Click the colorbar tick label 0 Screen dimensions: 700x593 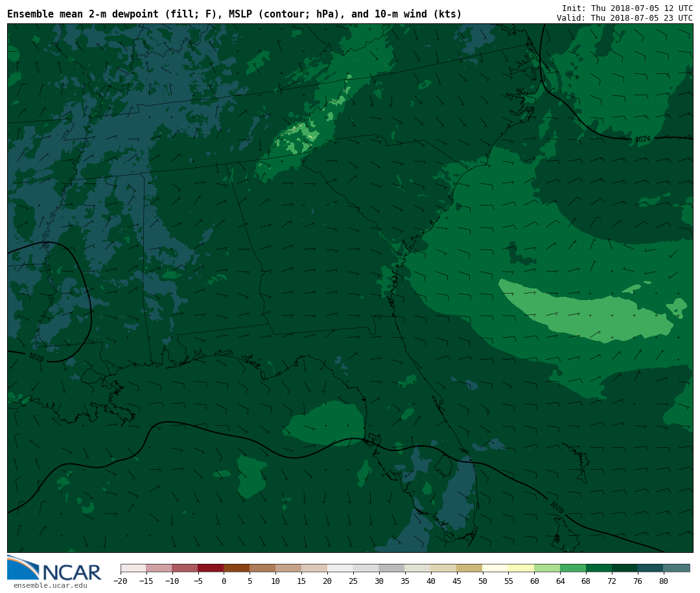pyautogui.click(x=224, y=581)
